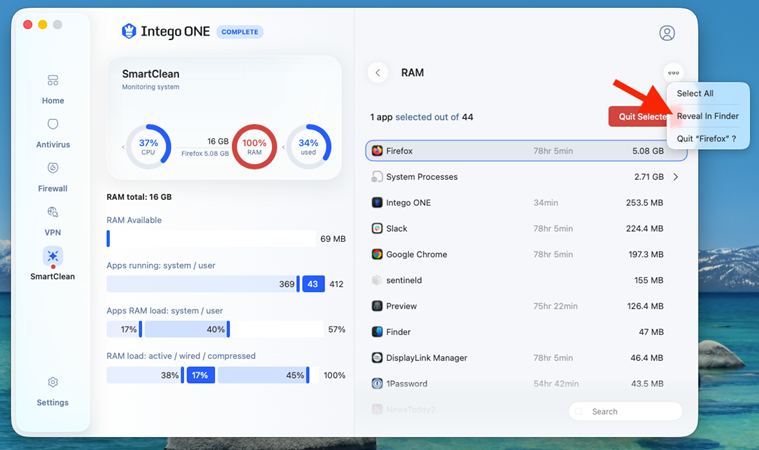This screenshot has width=759, height=450.
Task: Click the Slack app icon
Action: 377,228
